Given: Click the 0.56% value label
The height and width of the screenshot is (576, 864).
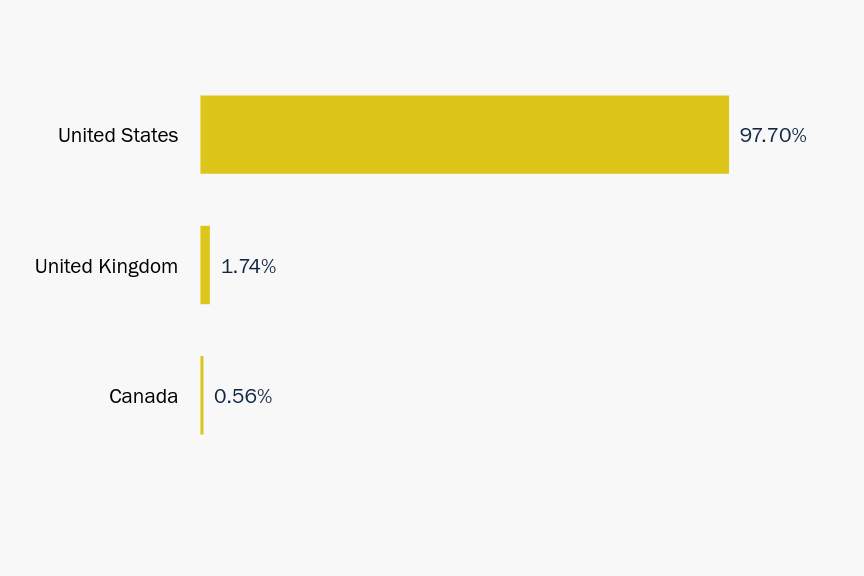Looking at the screenshot, I should click(243, 396).
